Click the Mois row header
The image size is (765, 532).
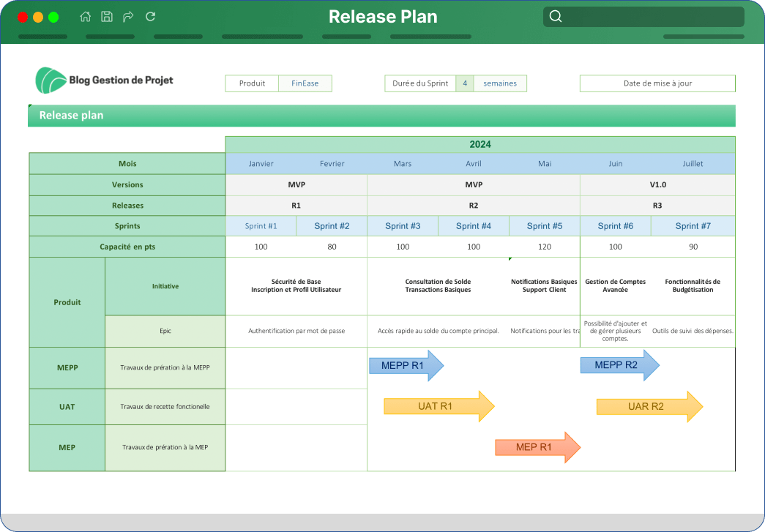pyautogui.click(x=127, y=164)
